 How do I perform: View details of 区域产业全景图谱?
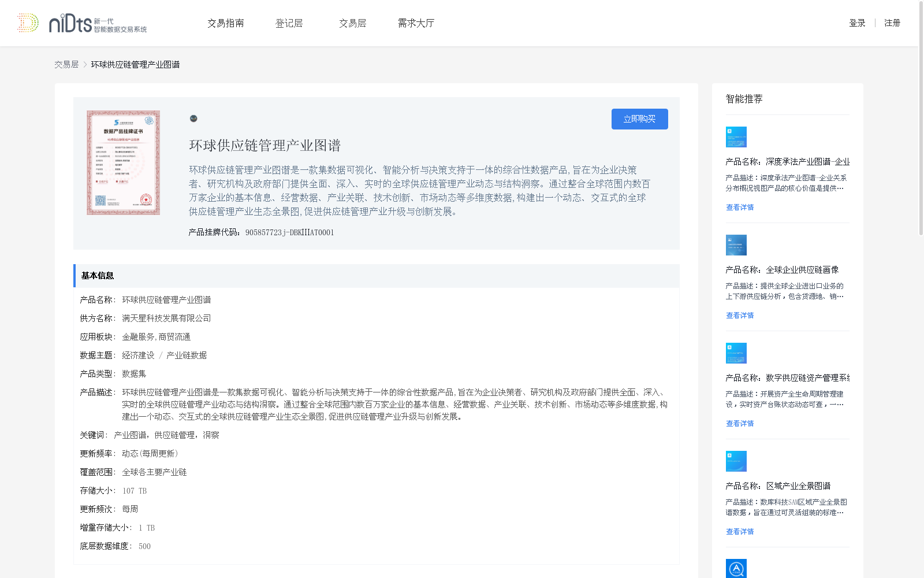[740, 532]
